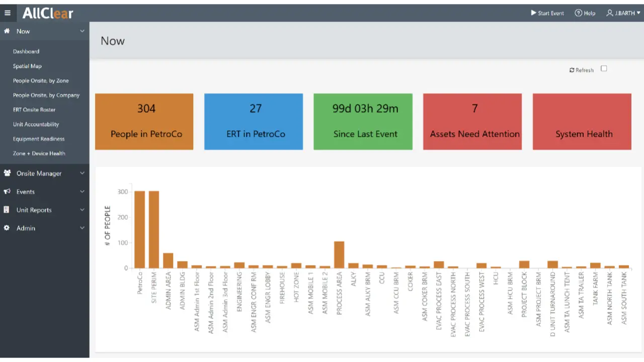Click the Help link text
Screen dimensions: 644x362
coord(590,13)
